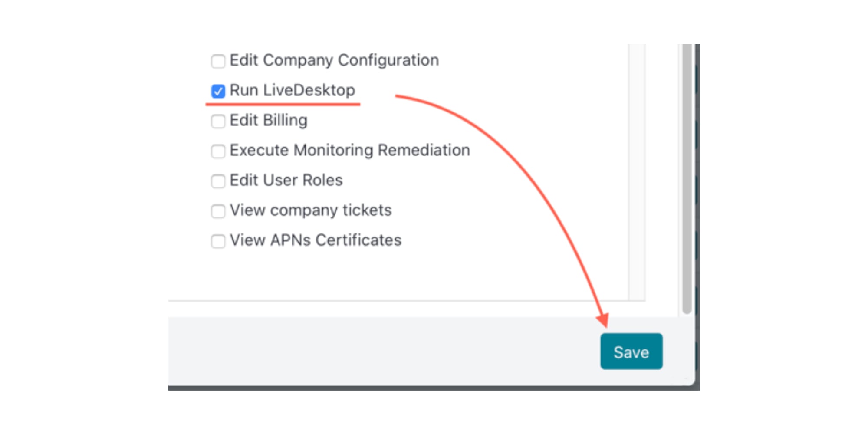868x434 pixels.
Task: Click the 'Edit Company Configuration' label text
Action: pyautogui.click(x=334, y=60)
